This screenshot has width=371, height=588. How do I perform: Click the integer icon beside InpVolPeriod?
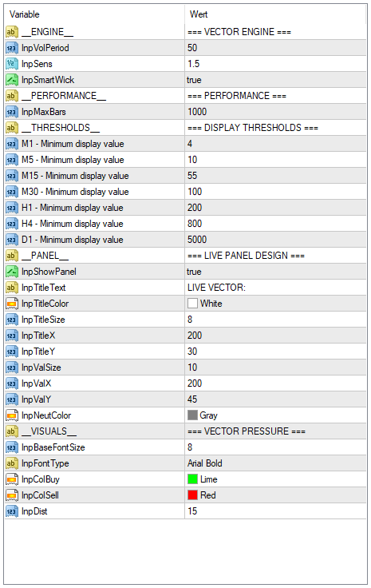tap(12, 48)
